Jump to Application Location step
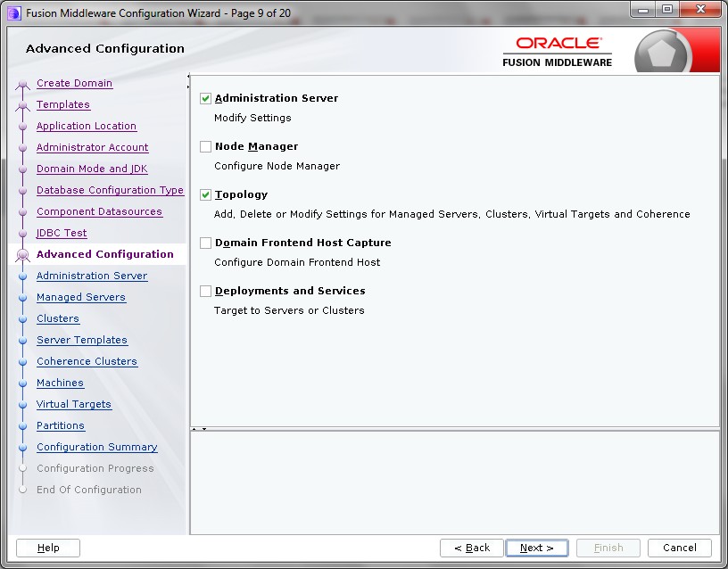The image size is (728, 569). coord(87,126)
